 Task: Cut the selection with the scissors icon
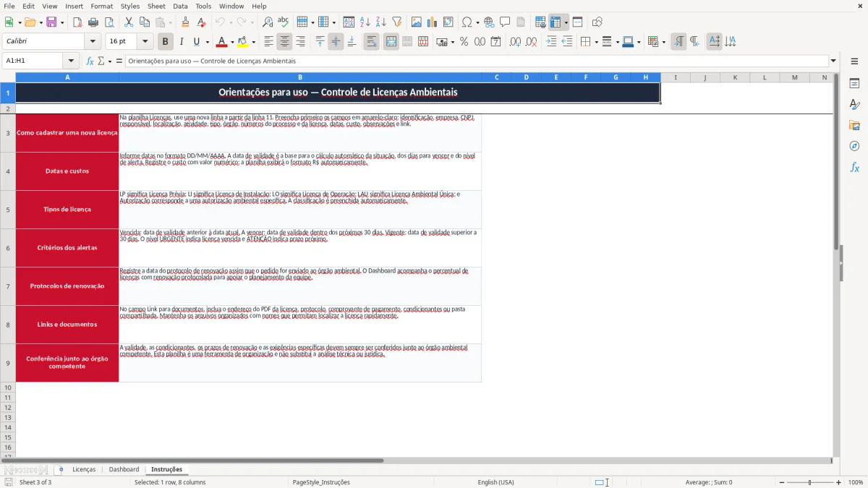[129, 22]
